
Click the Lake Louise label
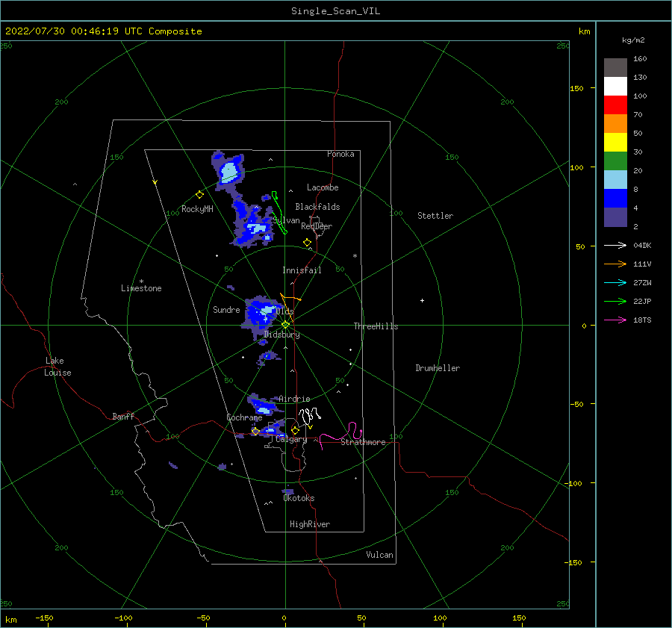[57, 367]
